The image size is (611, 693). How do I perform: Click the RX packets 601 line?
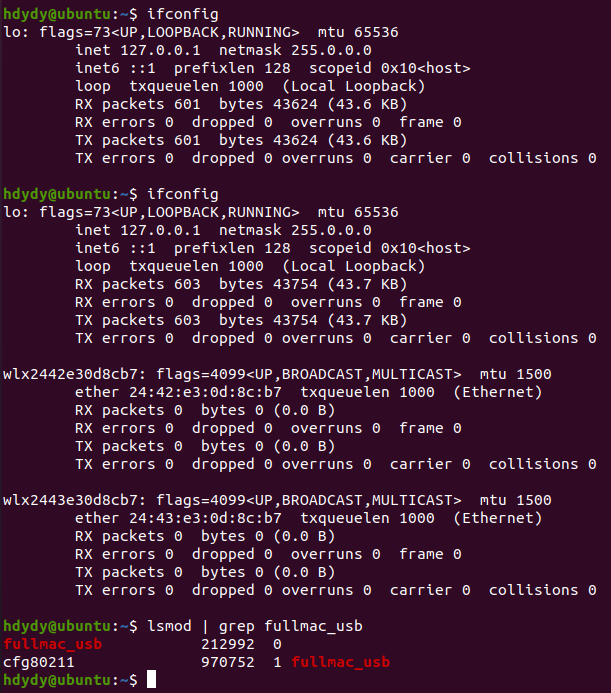138,104
